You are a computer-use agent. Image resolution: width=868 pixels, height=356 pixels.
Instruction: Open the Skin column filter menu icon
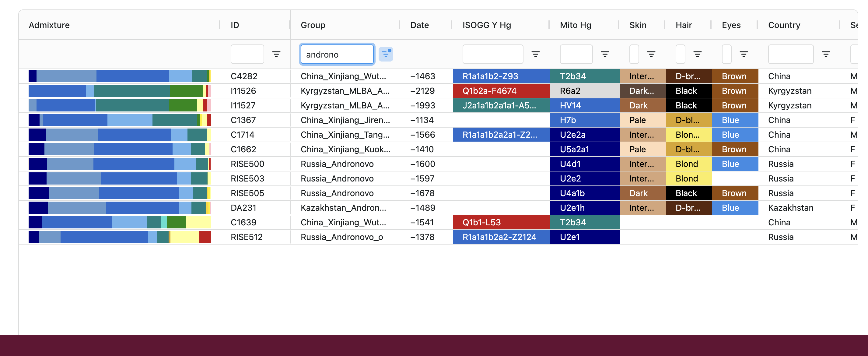651,54
